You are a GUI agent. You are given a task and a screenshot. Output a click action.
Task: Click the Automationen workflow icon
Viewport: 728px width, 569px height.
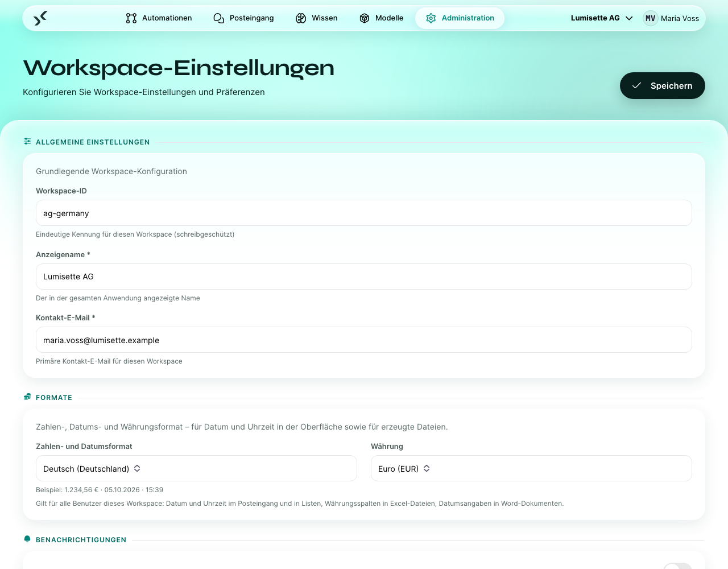(131, 18)
